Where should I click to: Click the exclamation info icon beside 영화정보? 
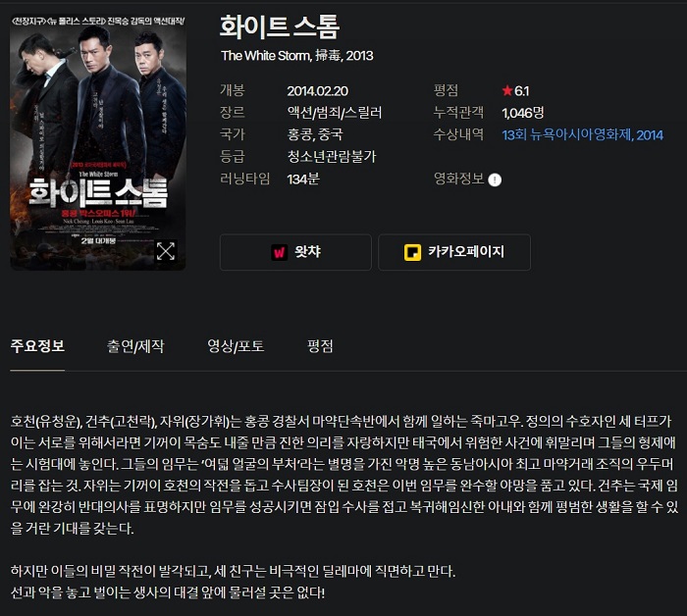pyautogui.click(x=495, y=180)
